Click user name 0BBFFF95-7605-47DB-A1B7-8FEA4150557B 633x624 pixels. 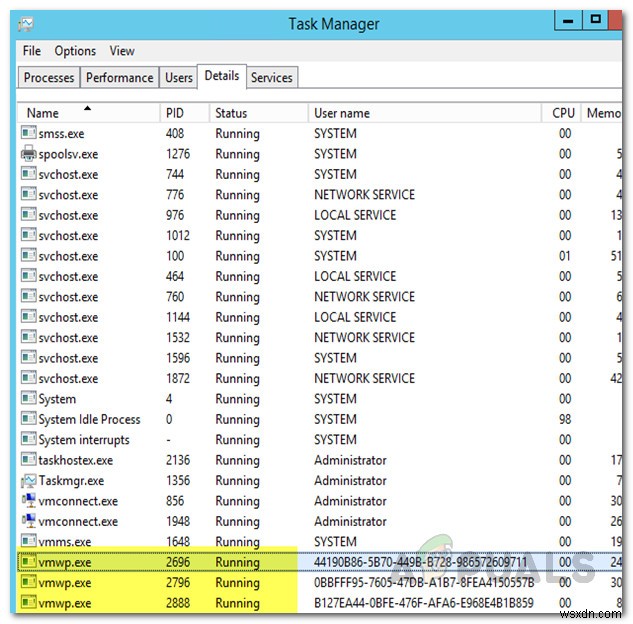pos(424,582)
